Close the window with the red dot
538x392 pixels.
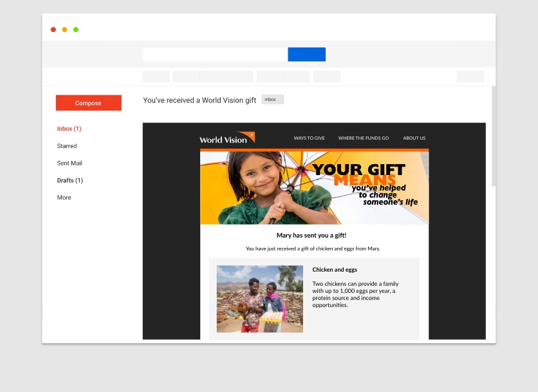tap(53, 30)
